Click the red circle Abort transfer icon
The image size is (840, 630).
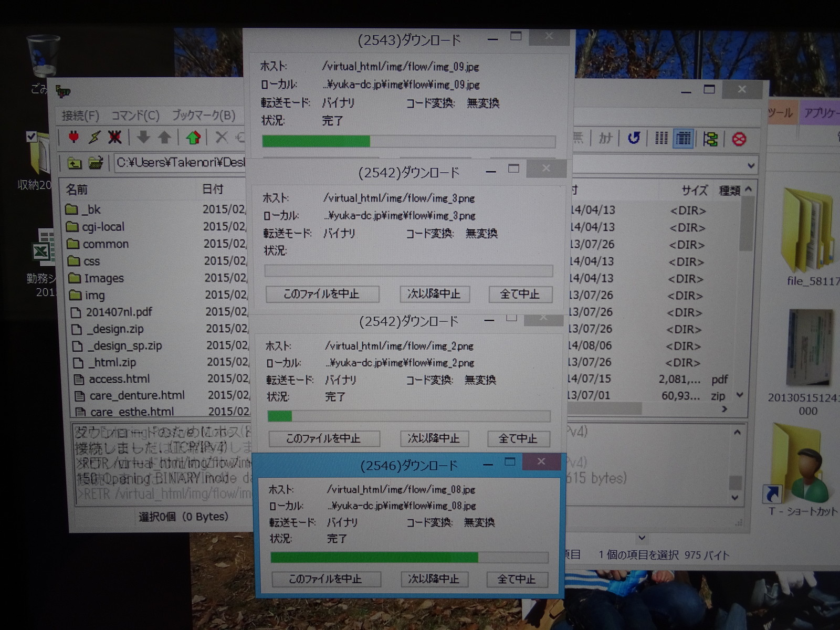(x=739, y=139)
